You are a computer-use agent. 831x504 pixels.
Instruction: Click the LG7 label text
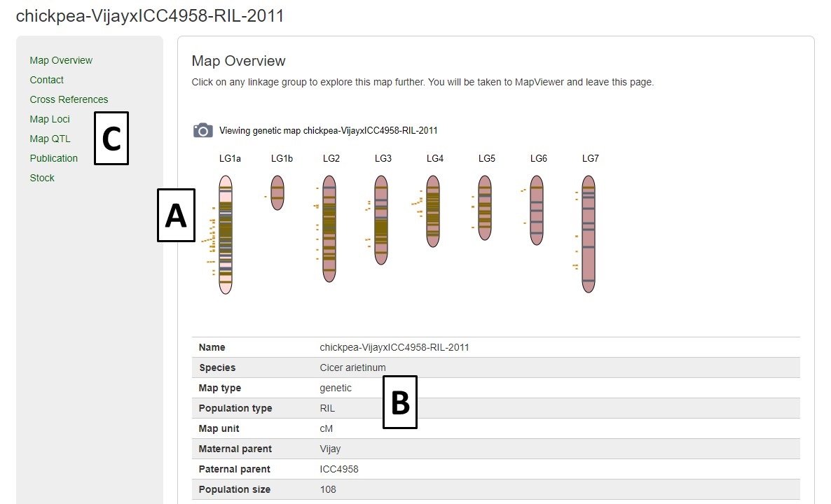(591, 158)
